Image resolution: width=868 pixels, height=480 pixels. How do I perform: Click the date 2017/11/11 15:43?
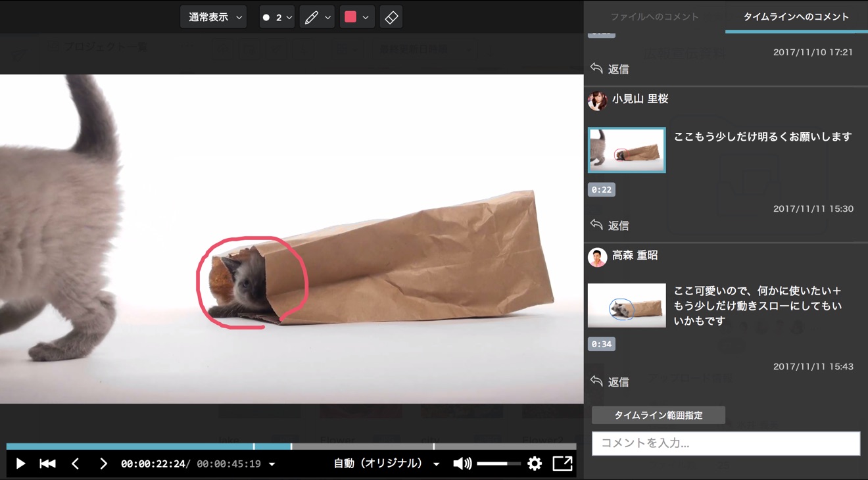coord(813,366)
